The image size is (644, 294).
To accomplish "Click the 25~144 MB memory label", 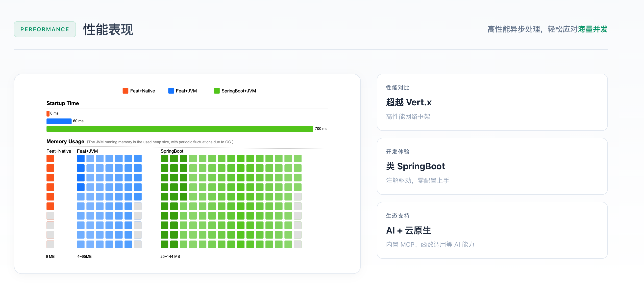I will (170, 256).
